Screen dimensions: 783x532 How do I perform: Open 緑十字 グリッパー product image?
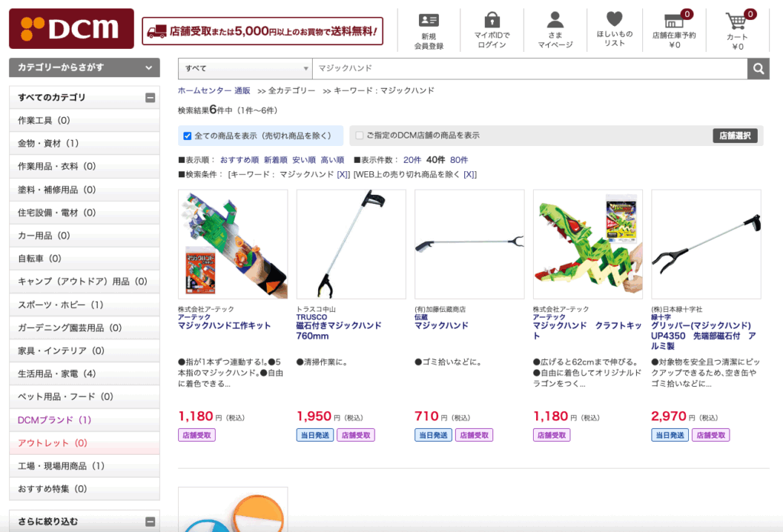point(706,244)
